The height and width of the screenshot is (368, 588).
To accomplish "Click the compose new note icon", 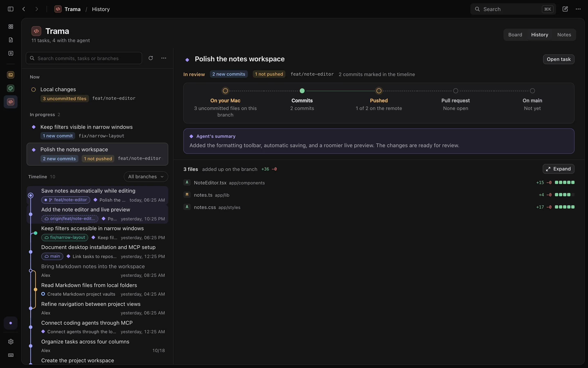I will coord(565,9).
